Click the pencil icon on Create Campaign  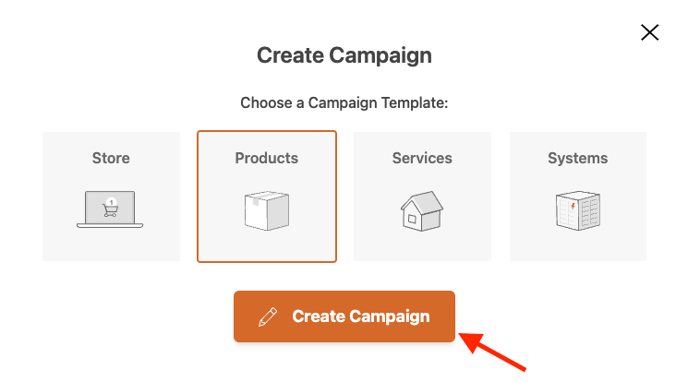click(x=268, y=317)
